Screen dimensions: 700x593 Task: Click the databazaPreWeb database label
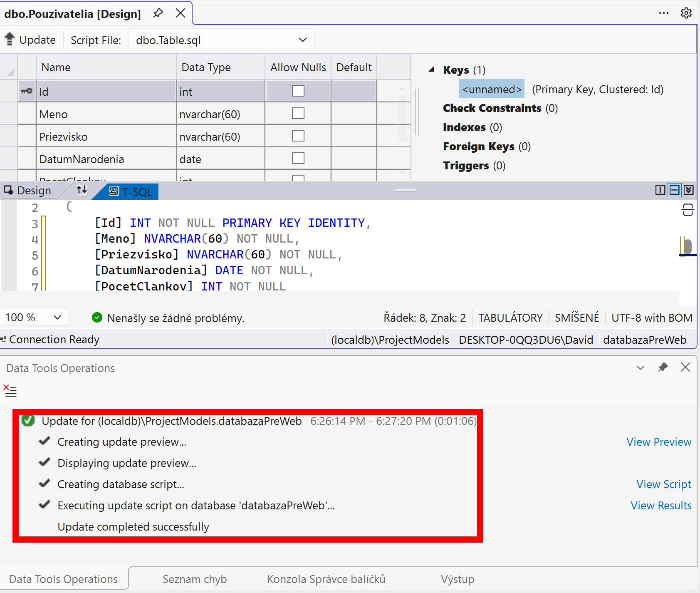pos(645,340)
